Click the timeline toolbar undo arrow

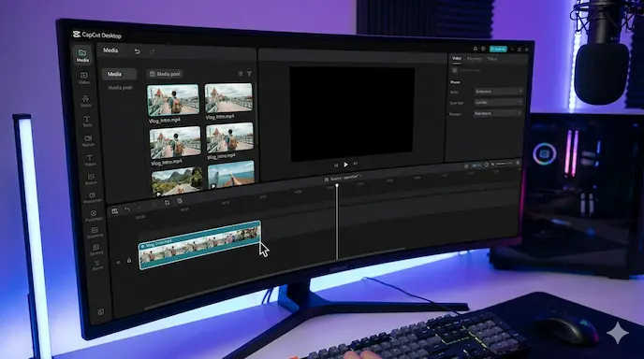pos(127,209)
